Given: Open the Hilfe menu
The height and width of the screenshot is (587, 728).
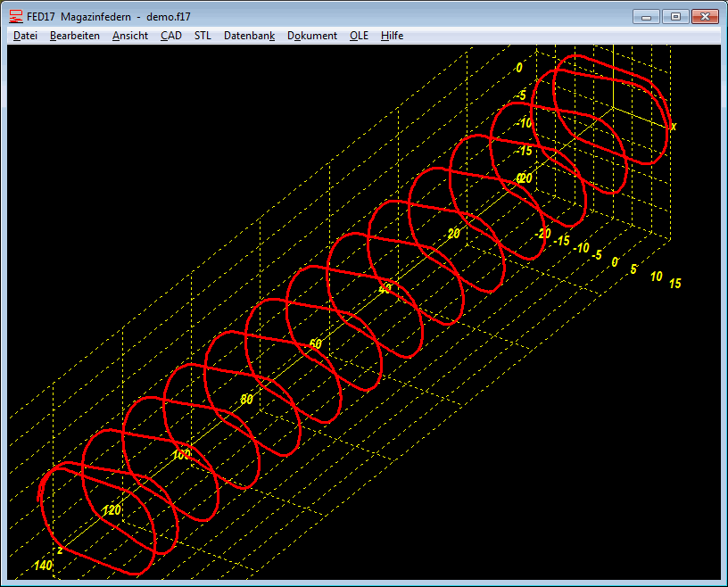Looking at the screenshot, I should click(x=392, y=36).
